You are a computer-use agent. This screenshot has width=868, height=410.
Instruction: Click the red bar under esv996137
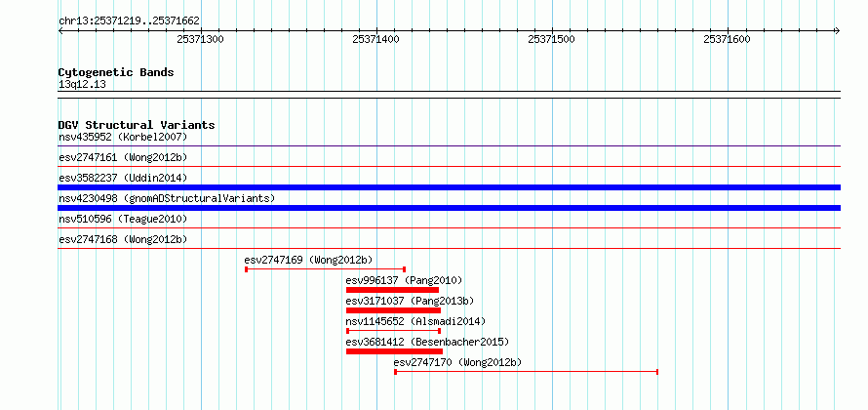tap(392, 290)
